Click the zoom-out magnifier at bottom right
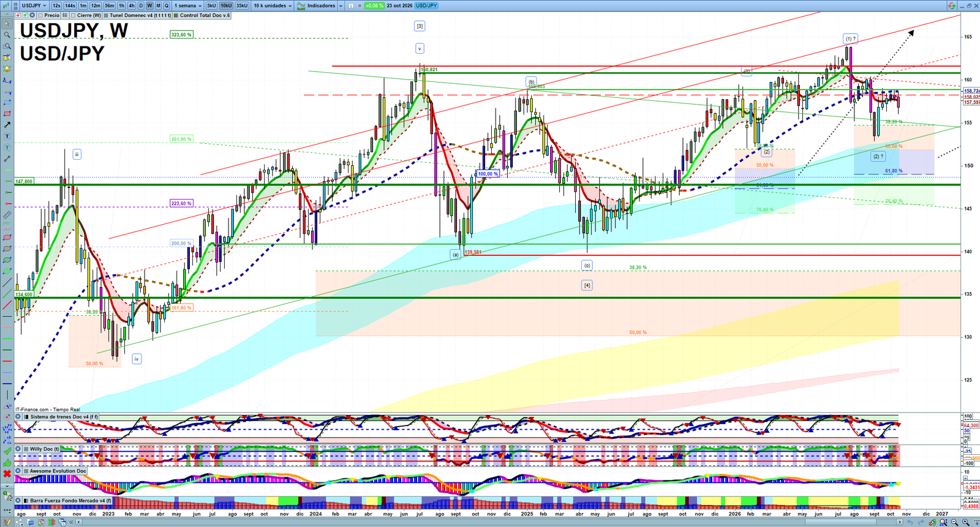Image resolution: width=980 pixels, height=527 pixels. (954, 522)
